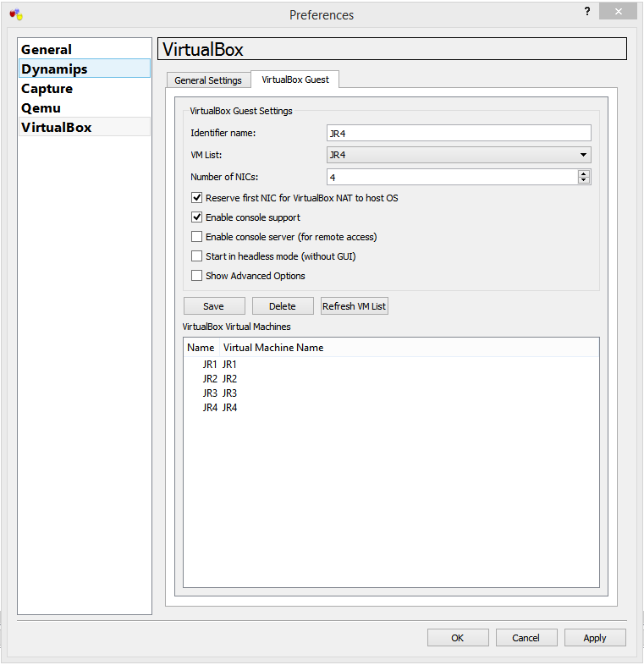This screenshot has height=665, width=644.
Task: Click the Apply button
Action: coord(595,637)
